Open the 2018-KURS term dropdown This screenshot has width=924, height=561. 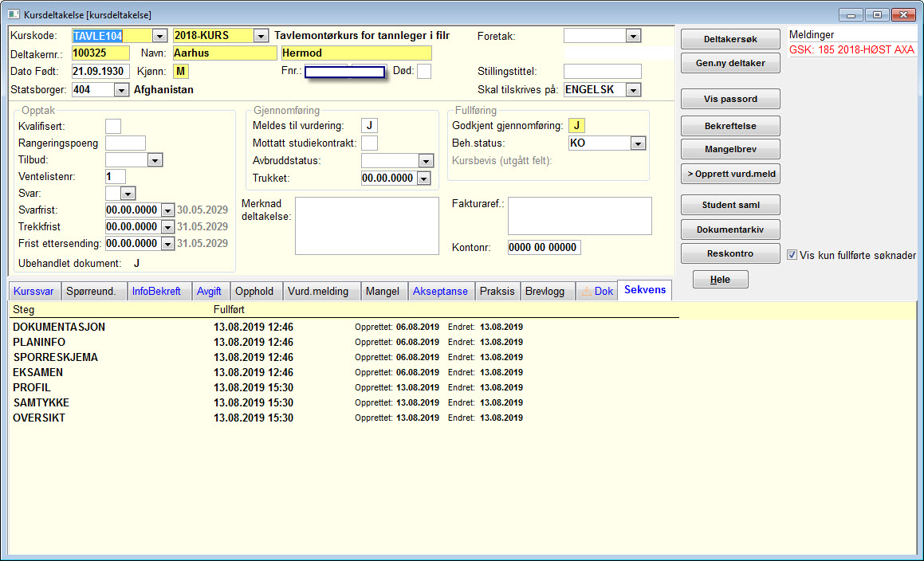pos(261,36)
